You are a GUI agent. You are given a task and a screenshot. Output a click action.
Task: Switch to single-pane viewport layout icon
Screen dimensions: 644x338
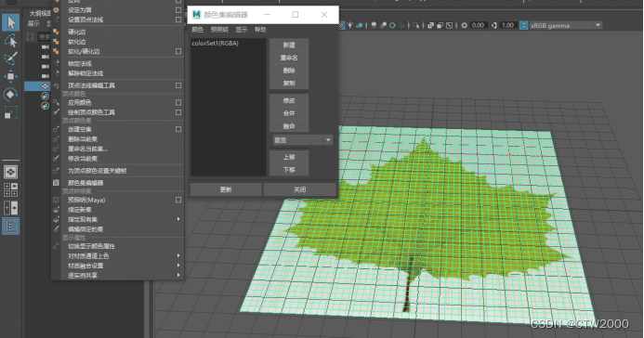point(10,172)
